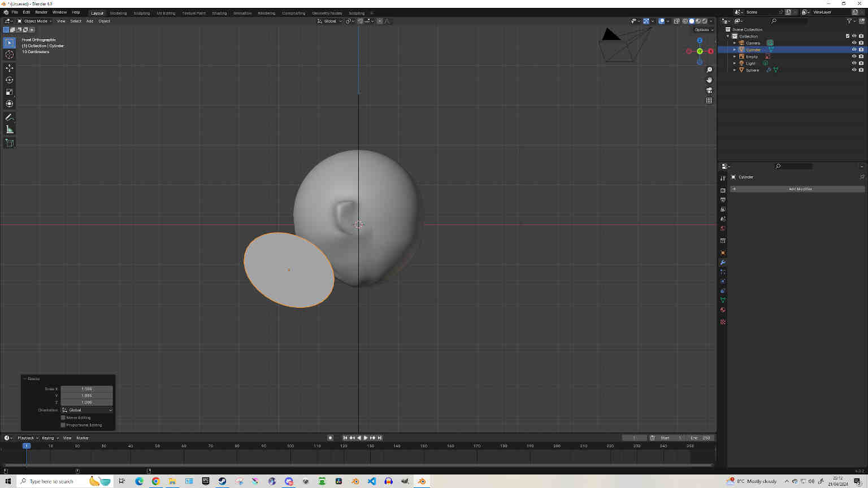Select the Scale tool

(10, 92)
